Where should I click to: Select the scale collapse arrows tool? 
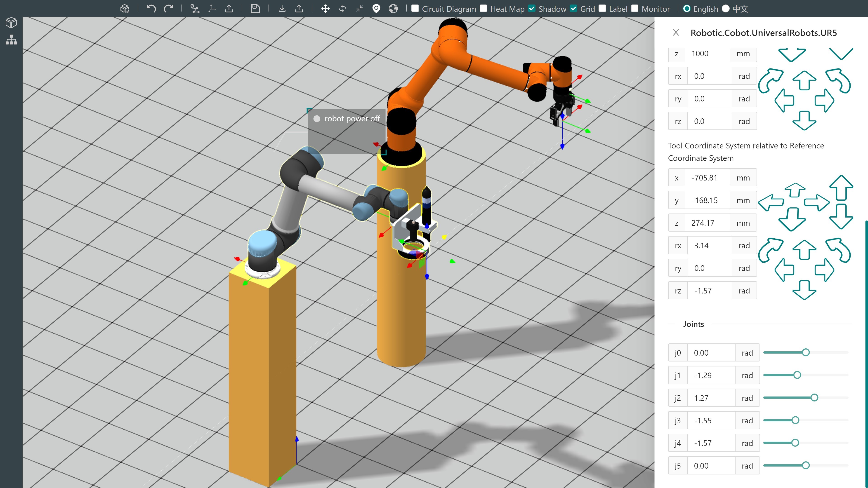coord(360,8)
